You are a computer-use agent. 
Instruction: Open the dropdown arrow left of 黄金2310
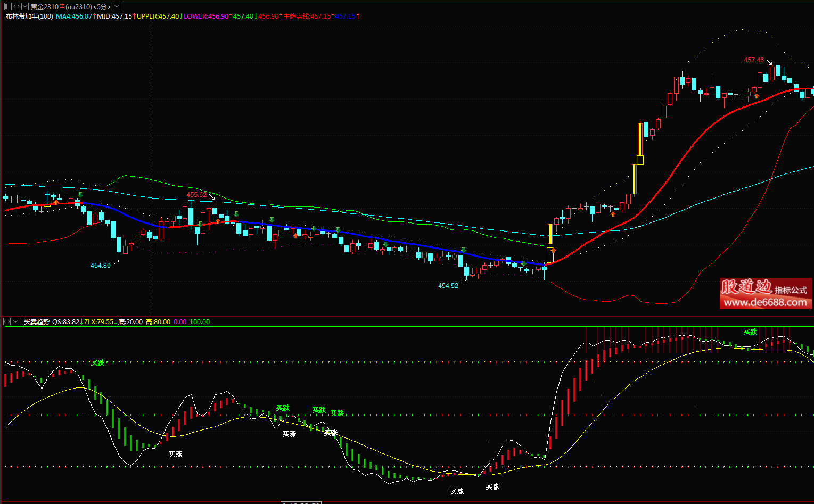pyautogui.click(x=25, y=6)
